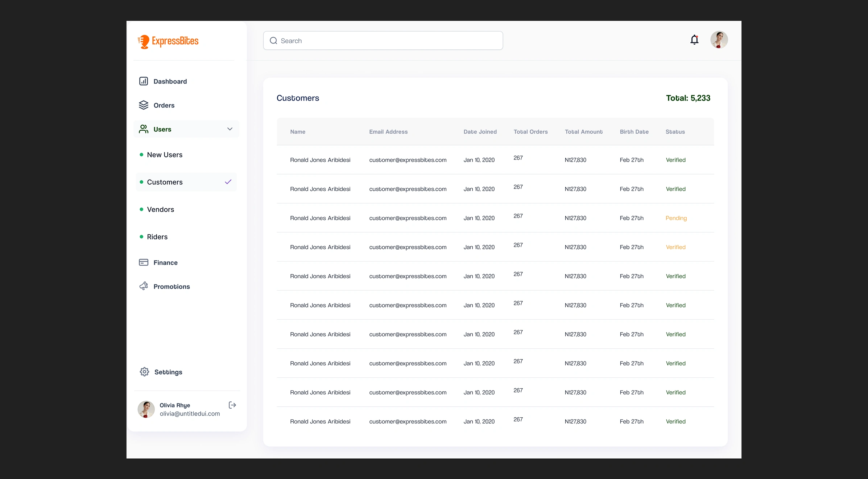Click the Orders layers icon
868x479 pixels.
tap(144, 105)
